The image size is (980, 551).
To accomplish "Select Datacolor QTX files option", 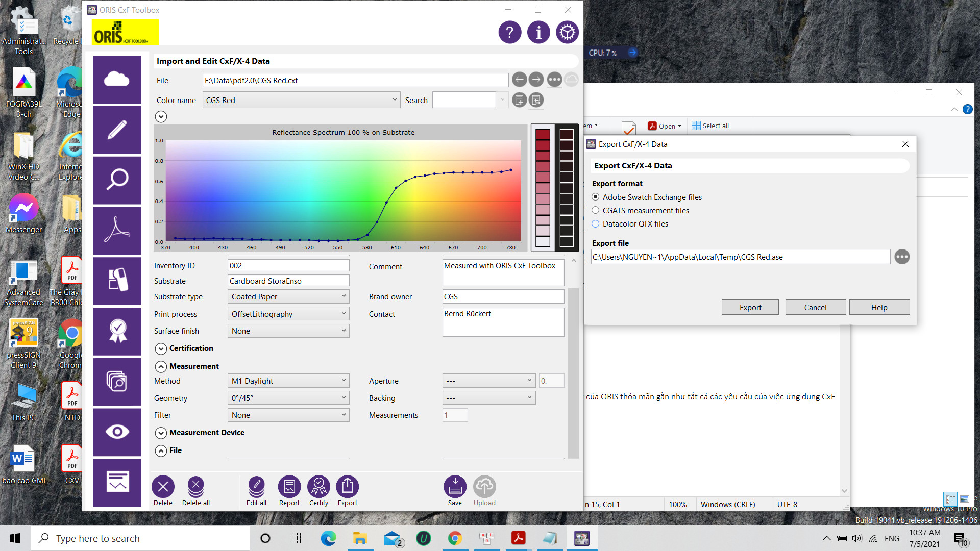I will (596, 223).
